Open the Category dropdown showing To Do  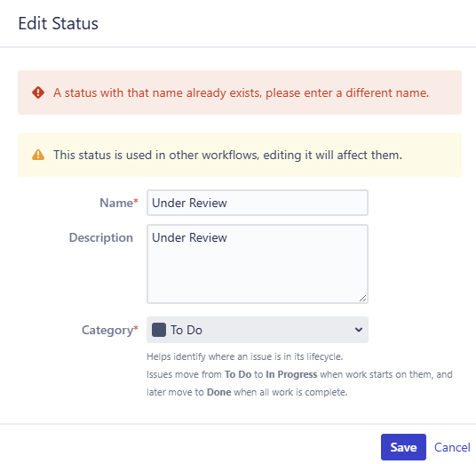[258, 330]
